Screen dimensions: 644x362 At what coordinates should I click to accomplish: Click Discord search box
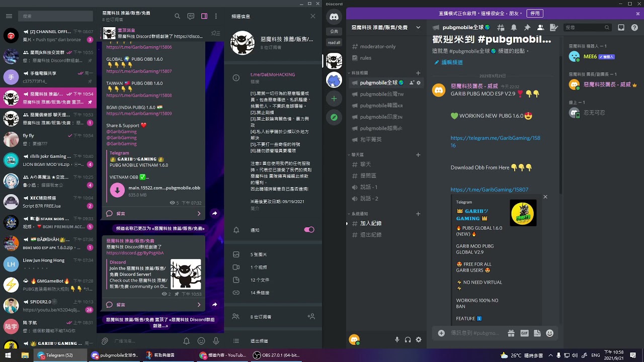(x=587, y=27)
